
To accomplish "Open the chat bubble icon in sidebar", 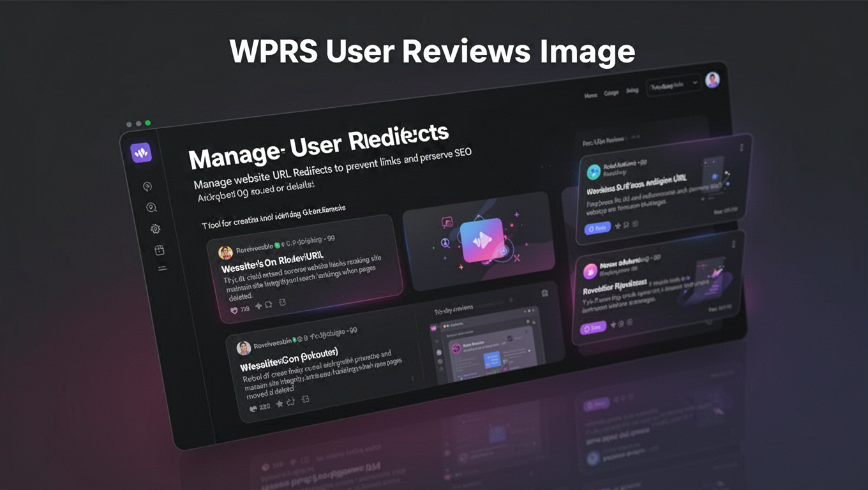I will coord(147,186).
